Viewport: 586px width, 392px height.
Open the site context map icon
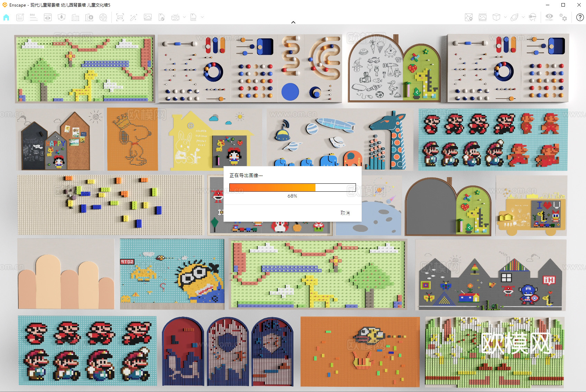tap(62, 17)
